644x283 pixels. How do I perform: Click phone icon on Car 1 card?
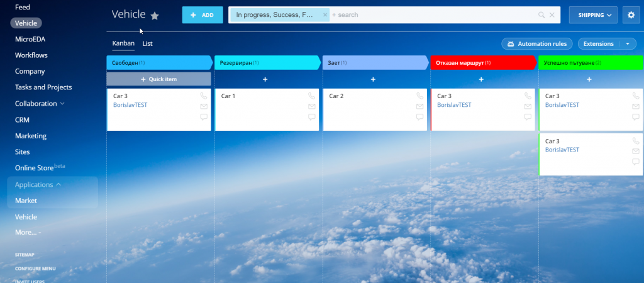(x=312, y=96)
